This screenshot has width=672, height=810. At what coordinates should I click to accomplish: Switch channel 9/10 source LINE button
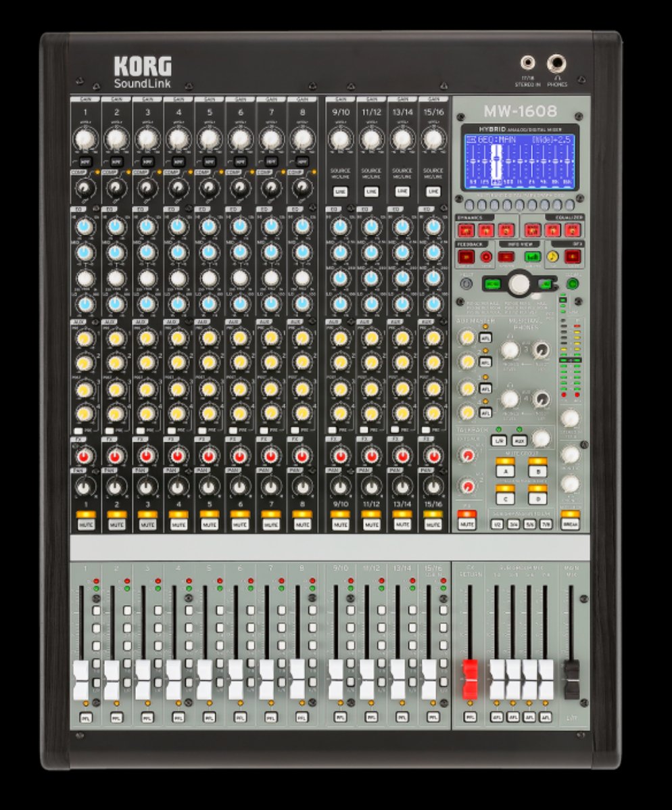340,191
